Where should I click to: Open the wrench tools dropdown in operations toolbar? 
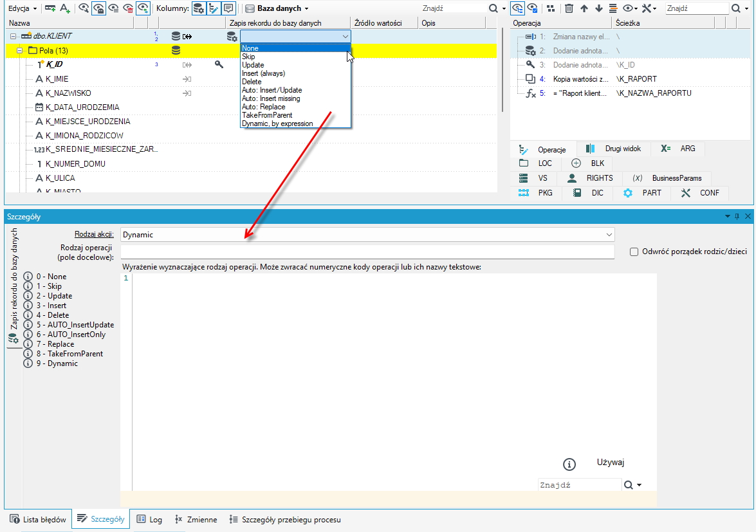pyautogui.click(x=649, y=8)
